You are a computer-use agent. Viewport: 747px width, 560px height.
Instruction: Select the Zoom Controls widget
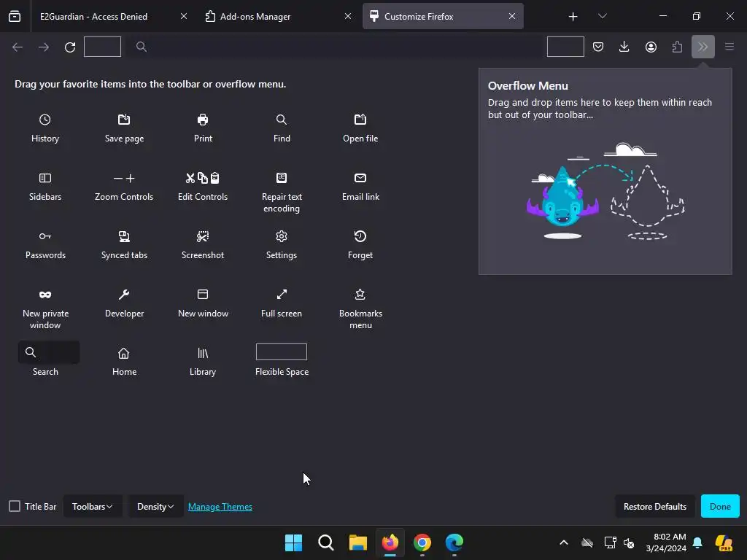(124, 187)
